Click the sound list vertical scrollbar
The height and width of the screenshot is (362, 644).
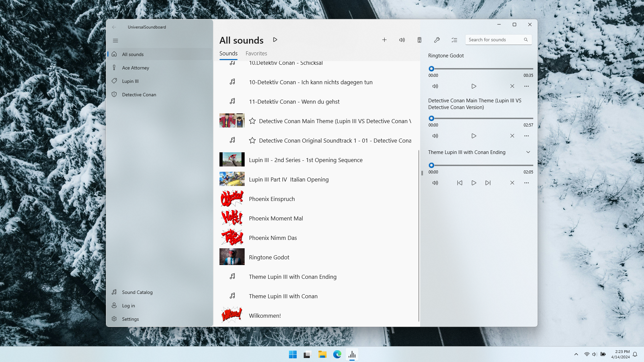tap(419, 236)
